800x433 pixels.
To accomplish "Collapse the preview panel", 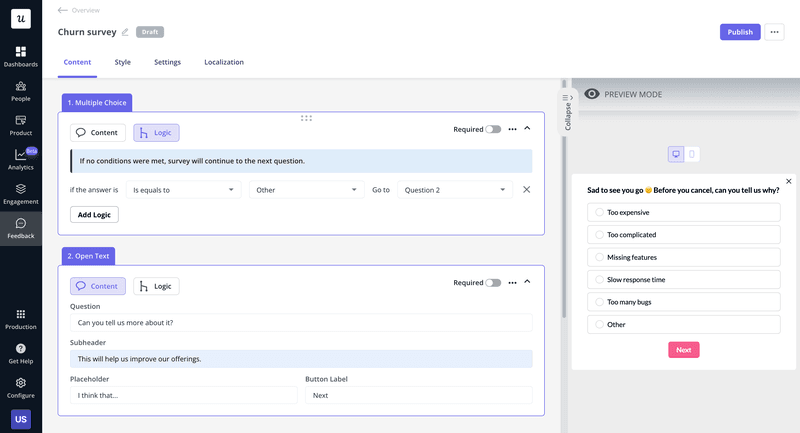I will [567, 112].
